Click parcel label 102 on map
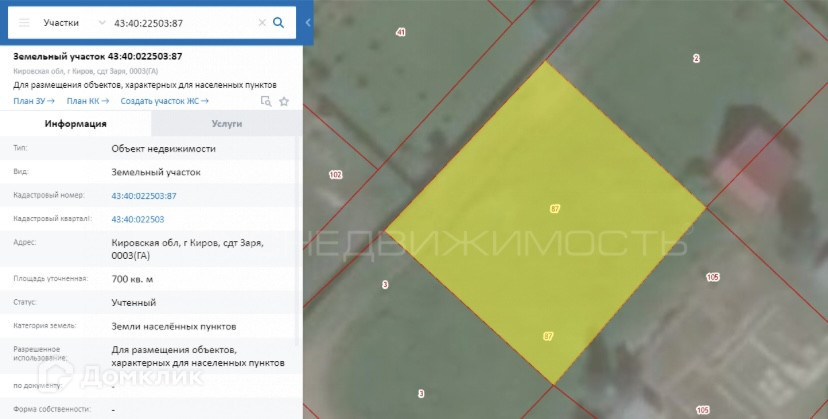The height and width of the screenshot is (419, 828). click(x=335, y=174)
